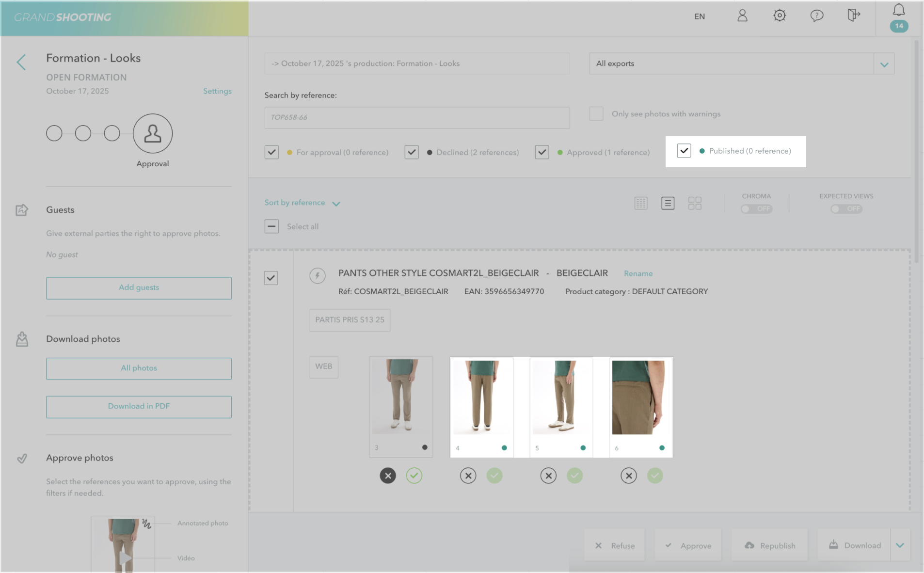Image resolution: width=924 pixels, height=573 pixels.
Task: Approve photo 3 with the check icon
Action: point(414,476)
